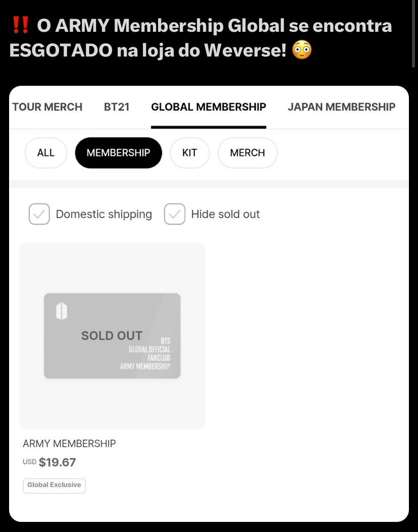Click the Global Exclusive badge
Image resolution: width=418 pixels, height=532 pixels.
pyautogui.click(x=54, y=485)
